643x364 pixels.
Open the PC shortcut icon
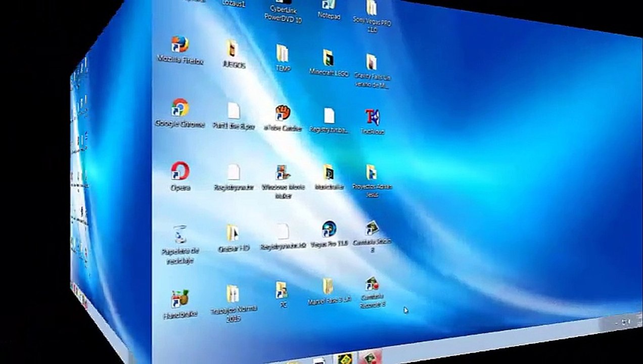(282, 290)
